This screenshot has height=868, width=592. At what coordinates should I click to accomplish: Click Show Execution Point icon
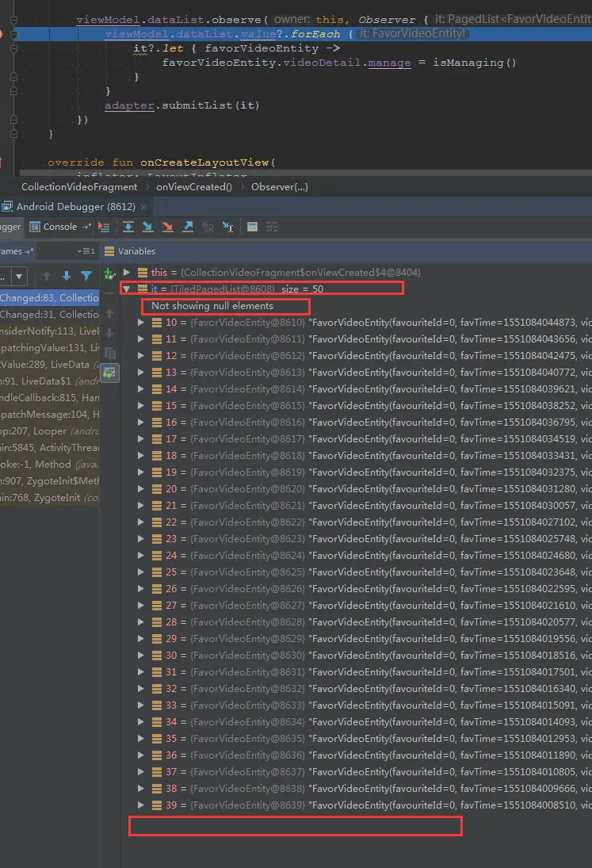[x=104, y=227]
